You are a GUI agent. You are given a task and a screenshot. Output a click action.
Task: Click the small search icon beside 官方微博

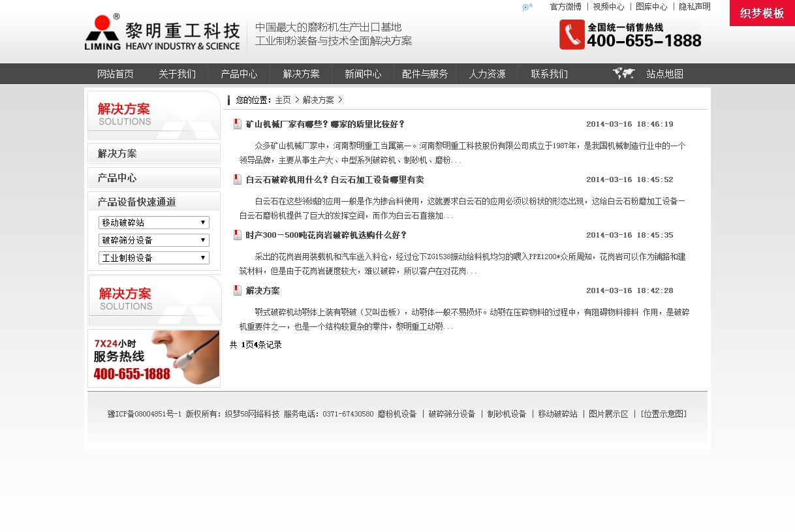click(527, 7)
